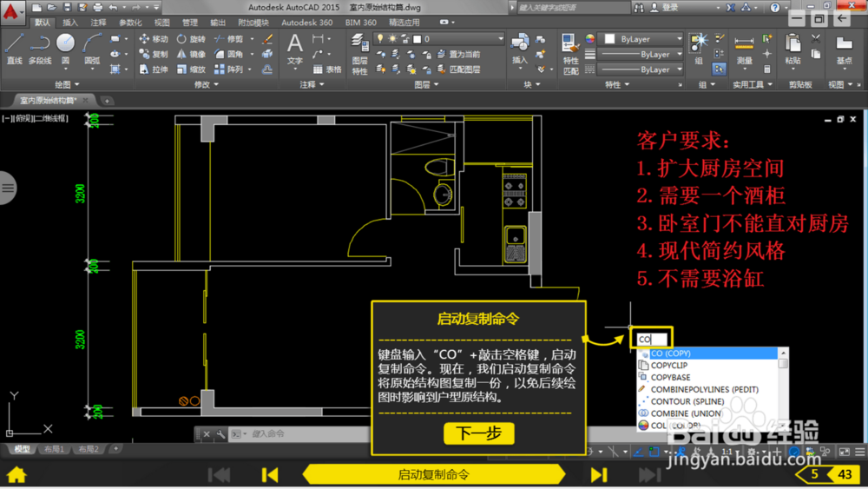Viewport: 868px width, 489px height.
Task: Expand the 图层 panel
Action: 426,84
